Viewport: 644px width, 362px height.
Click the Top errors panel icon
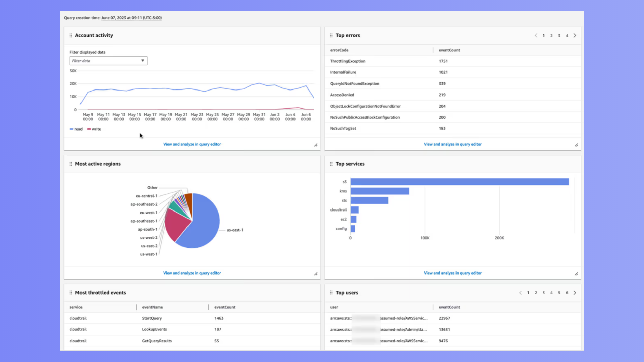[x=331, y=35]
